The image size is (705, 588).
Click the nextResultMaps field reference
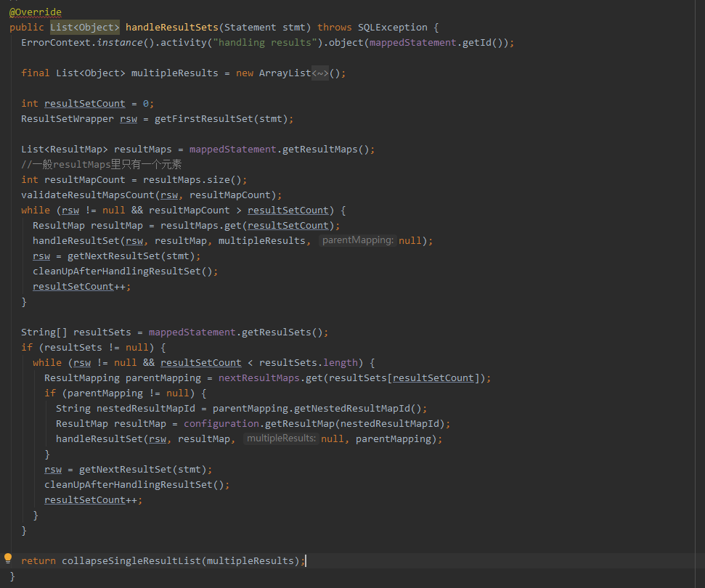259,378
